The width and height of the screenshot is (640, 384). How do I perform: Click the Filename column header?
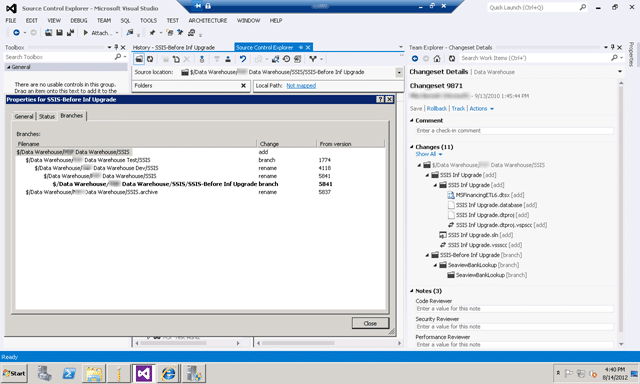pyautogui.click(x=136, y=144)
